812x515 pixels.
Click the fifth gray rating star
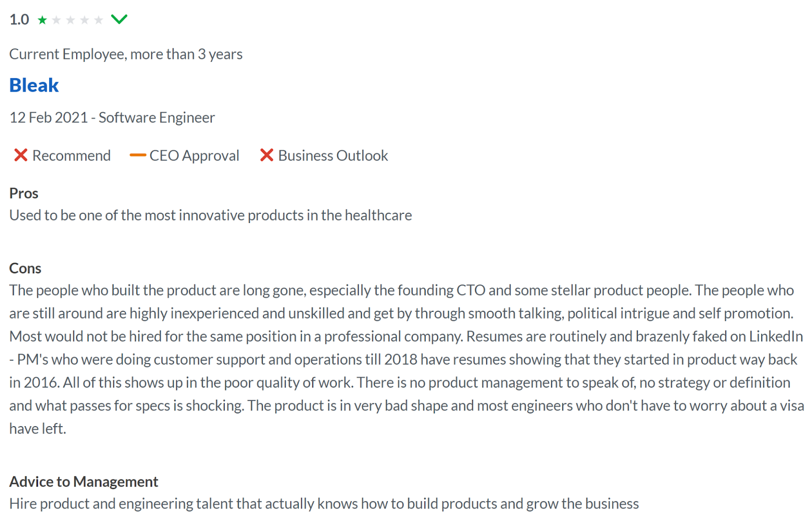(x=98, y=20)
